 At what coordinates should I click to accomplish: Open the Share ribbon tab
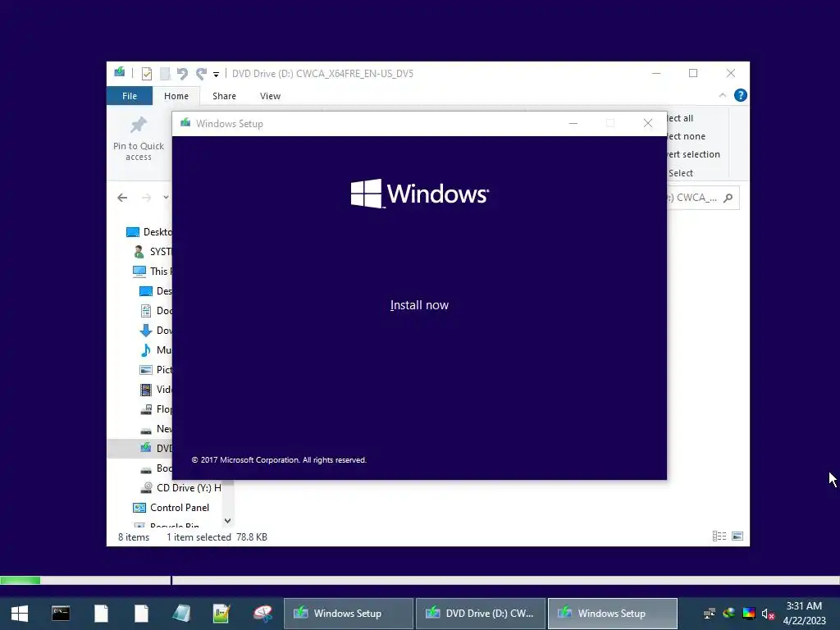point(224,96)
